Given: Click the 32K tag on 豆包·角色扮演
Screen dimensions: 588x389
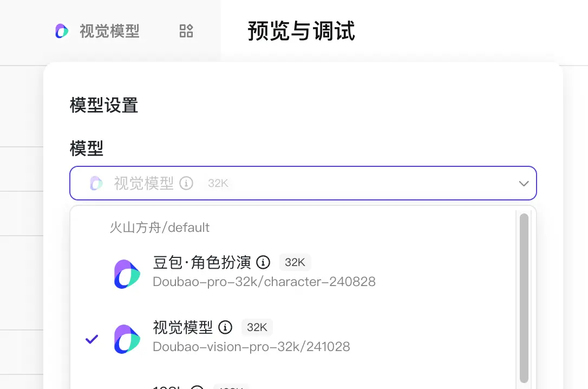Looking at the screenshot, I should (295, 262).
